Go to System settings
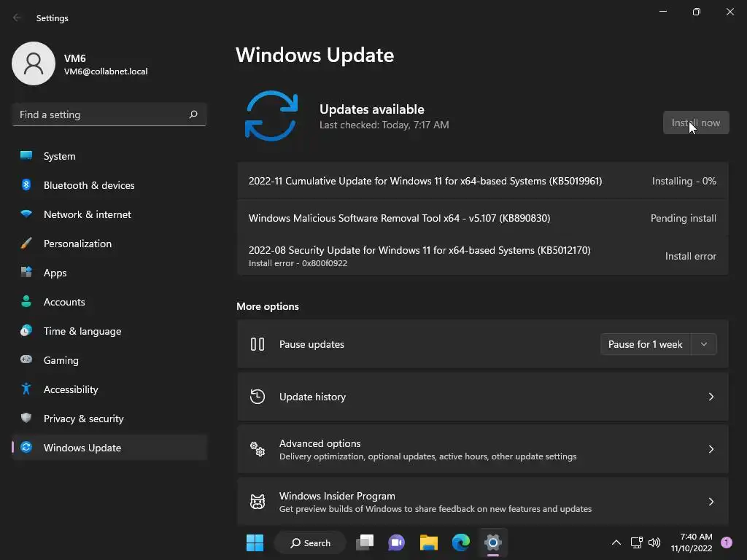The width and height of the screenshot is (747, 560). pyautogui.click(x=109, y=156)
